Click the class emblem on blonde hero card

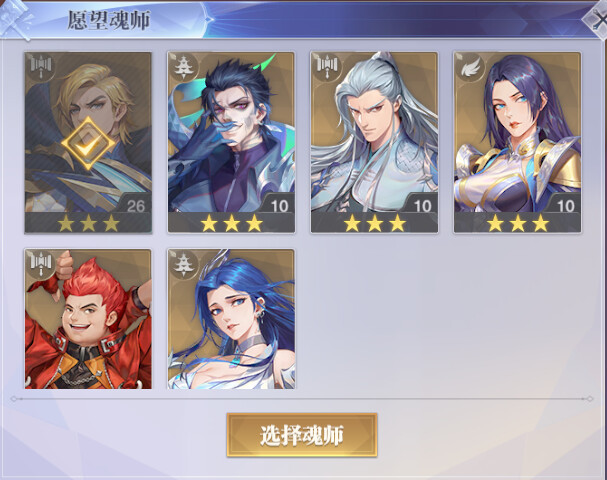point(41,67)
